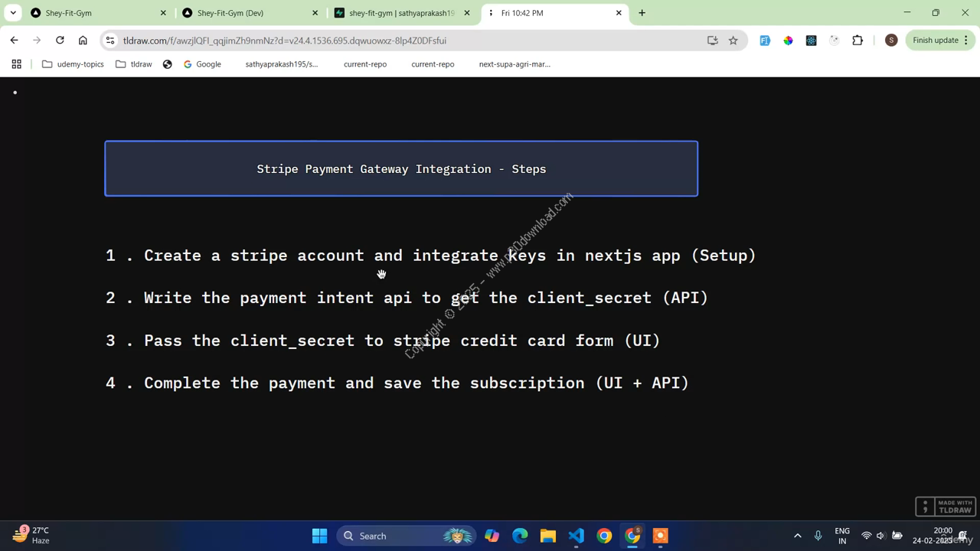Open File Explorer from the taskbar
This screenshot has width=980, height=551.
[548, 536]
